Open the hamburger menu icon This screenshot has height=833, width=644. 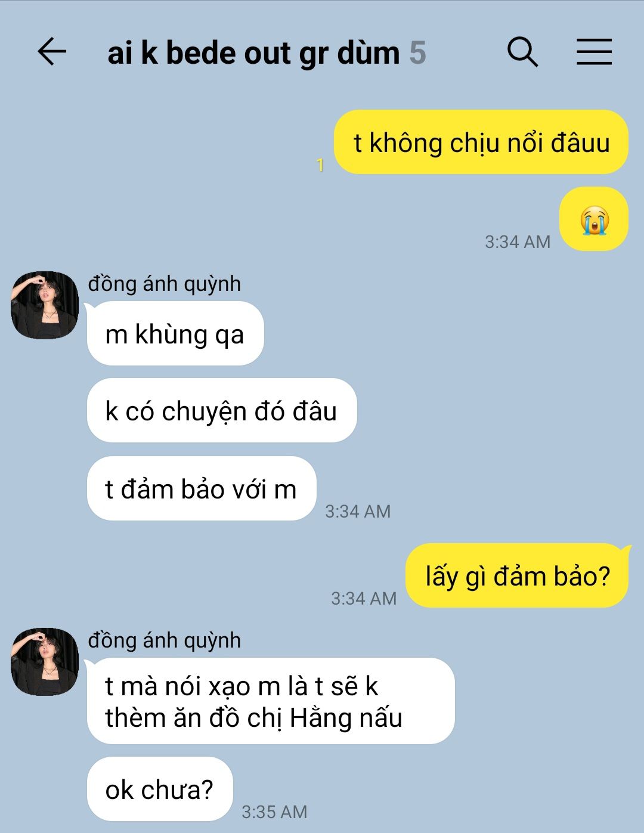coord(594,52)
